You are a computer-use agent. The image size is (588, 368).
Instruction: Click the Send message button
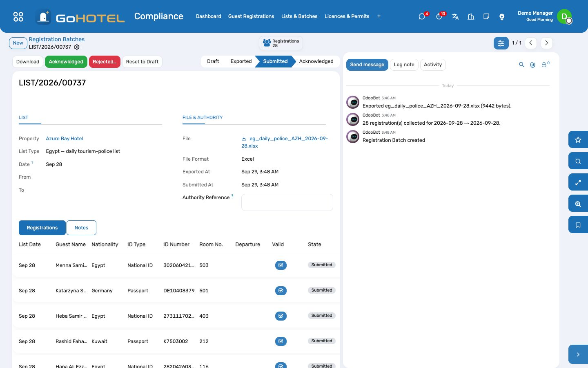tap(367, 65)
